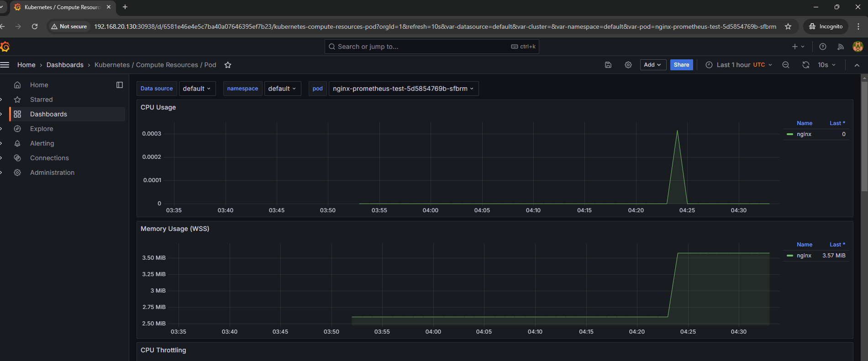Toggle the hamburger navigation menu
The height and width of the screenshot is (361, 868).
5,65
